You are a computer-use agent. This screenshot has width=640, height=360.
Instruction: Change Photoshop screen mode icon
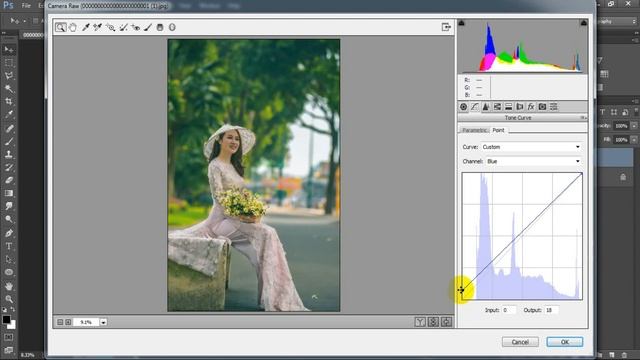coord(9,350)
